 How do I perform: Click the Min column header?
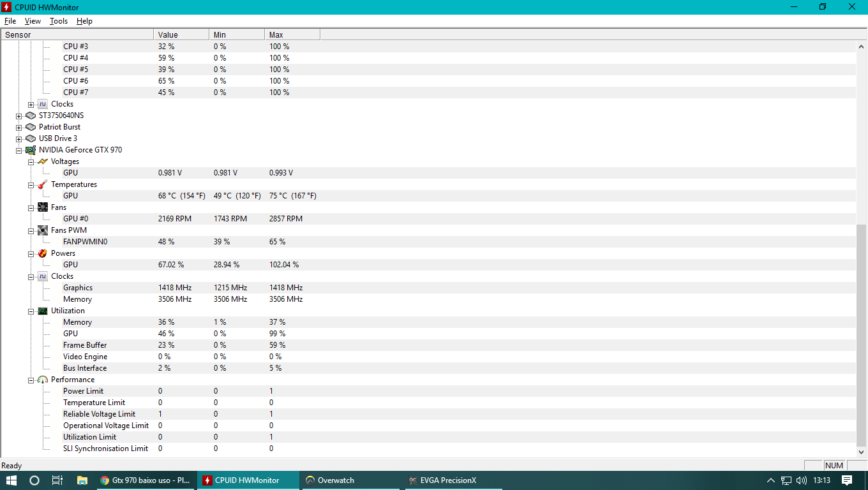[x=237, y=34]
